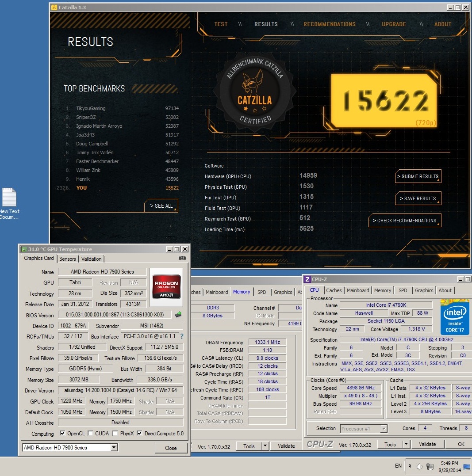Click the BIOS save chip icon in GPU-Z
Viewport: 472px width, 476px height.
178,315
